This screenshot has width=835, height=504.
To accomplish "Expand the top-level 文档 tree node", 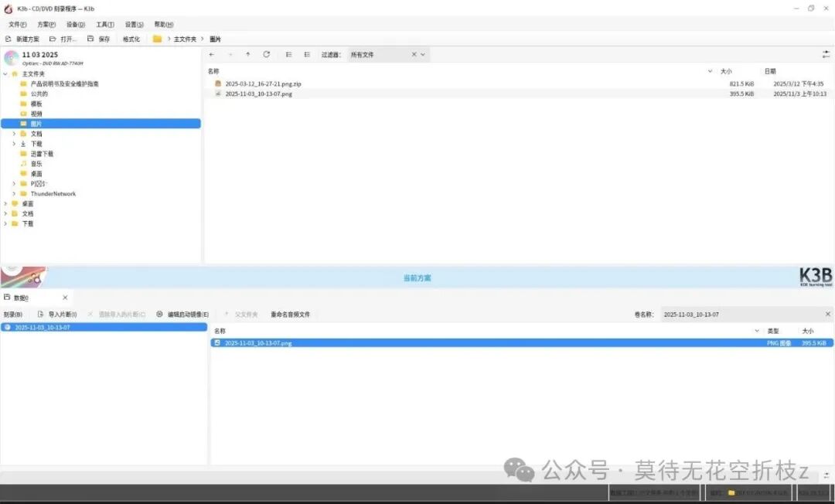I will 5,213.
